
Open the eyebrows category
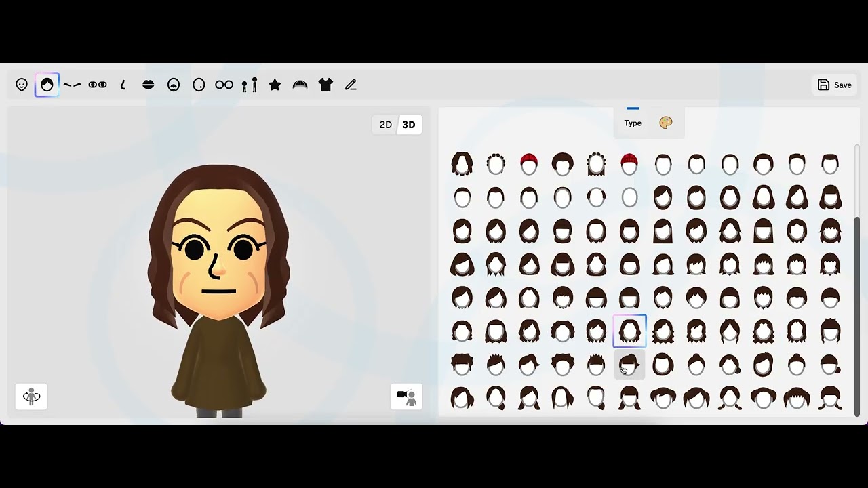(x=73, y=85)
